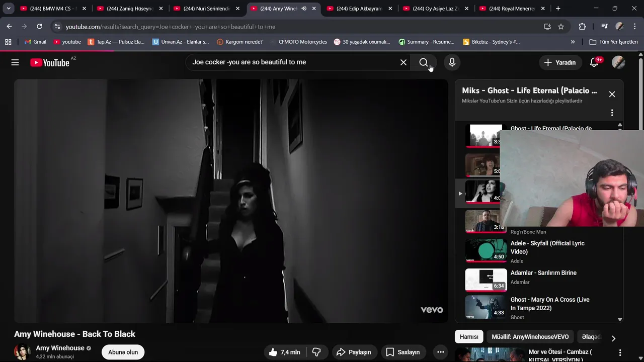View site information icon in address bar
Viewport: 644px width, 362px height.
(57, 27)
